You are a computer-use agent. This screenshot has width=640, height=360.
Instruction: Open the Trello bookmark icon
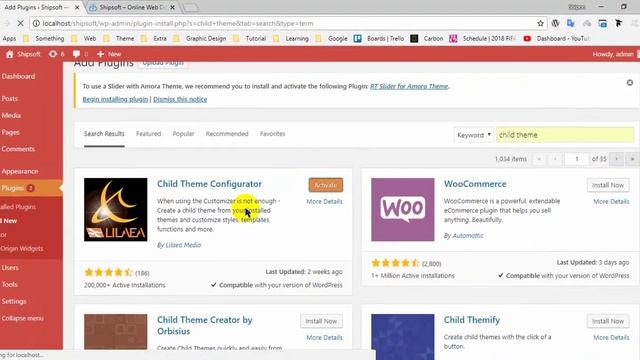(x=358, y=38)
